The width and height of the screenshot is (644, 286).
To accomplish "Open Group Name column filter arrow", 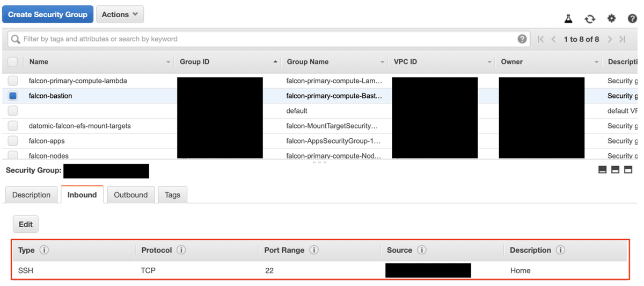I will pos(382,62).
